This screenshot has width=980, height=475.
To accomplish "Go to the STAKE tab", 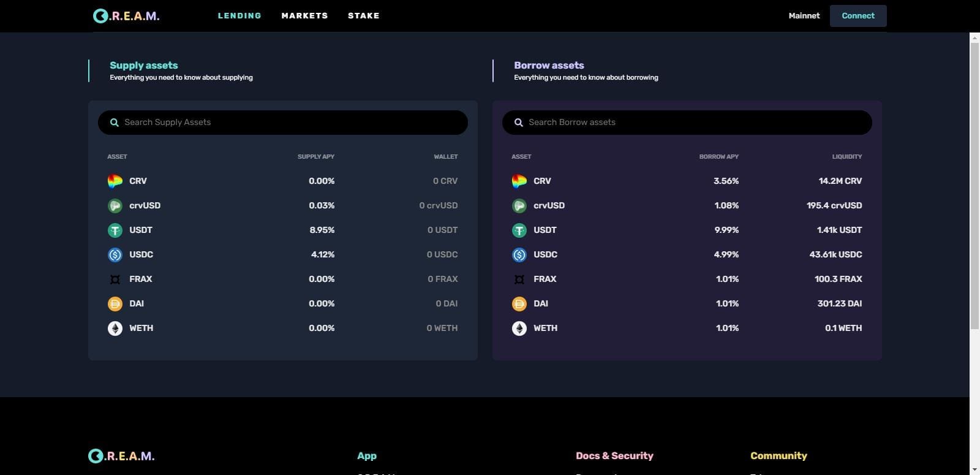I will 364,16.
